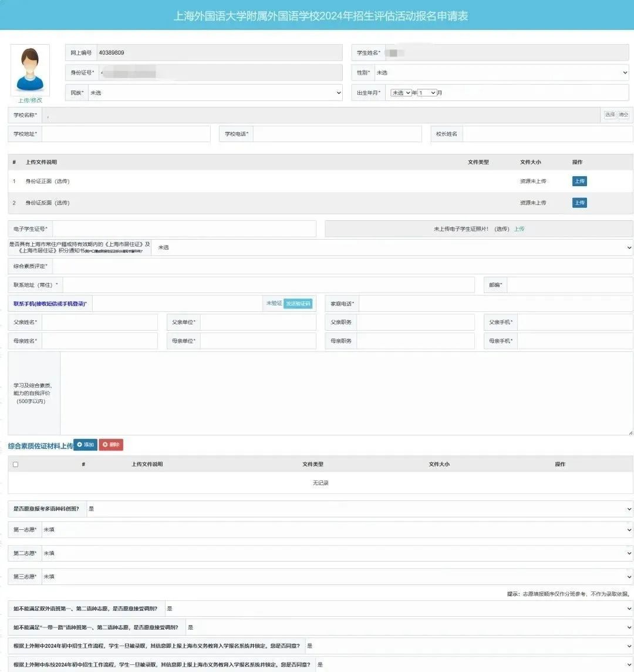Click 添加 button with plus icon
634x672 pixels.
tap(85, 445)
